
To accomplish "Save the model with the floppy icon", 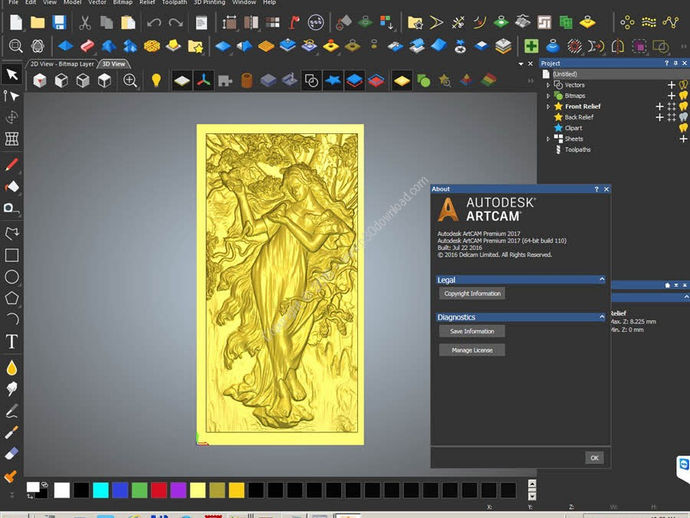I will [59, 22].
